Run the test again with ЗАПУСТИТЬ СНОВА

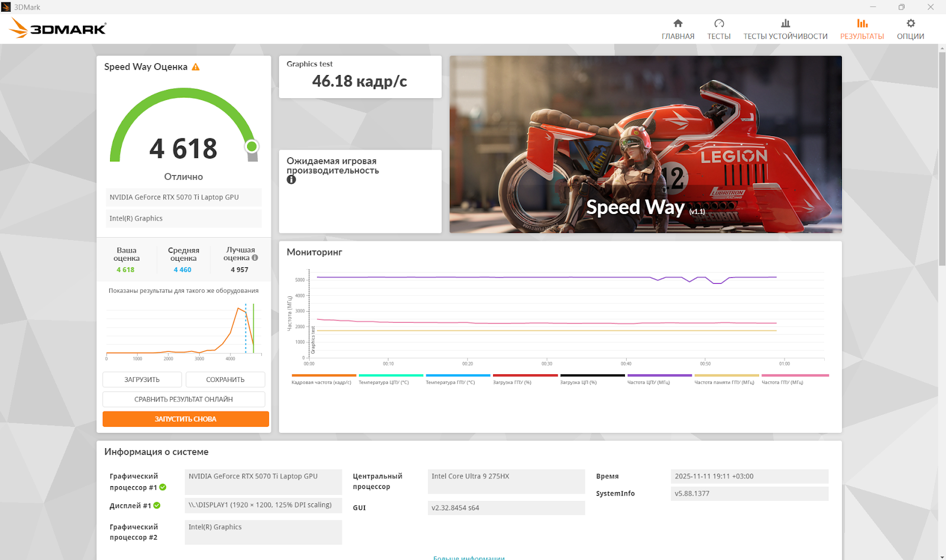click(186, 419)
